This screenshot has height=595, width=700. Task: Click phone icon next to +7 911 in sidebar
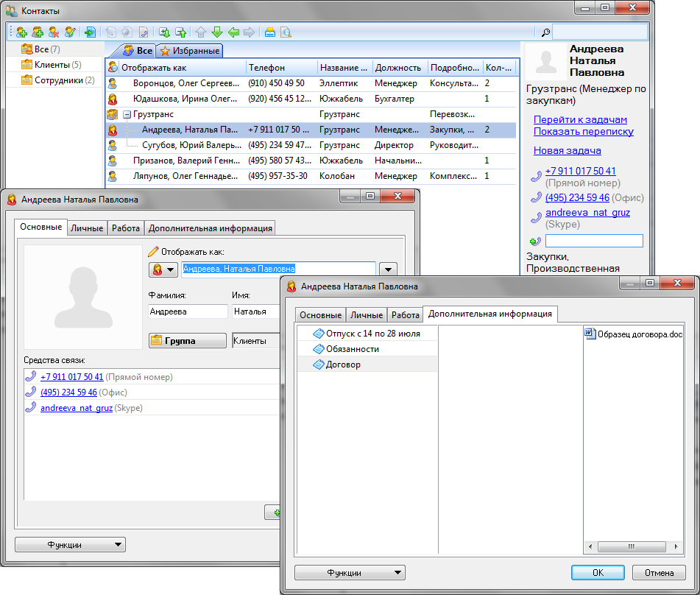536,177
